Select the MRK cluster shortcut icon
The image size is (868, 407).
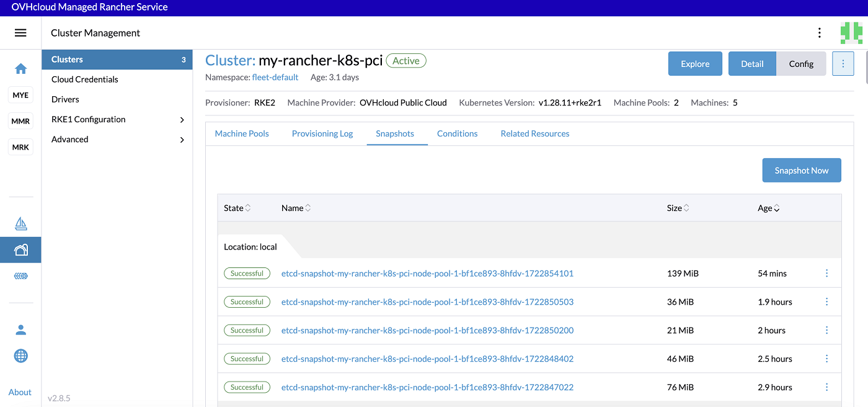click(20, 147)
